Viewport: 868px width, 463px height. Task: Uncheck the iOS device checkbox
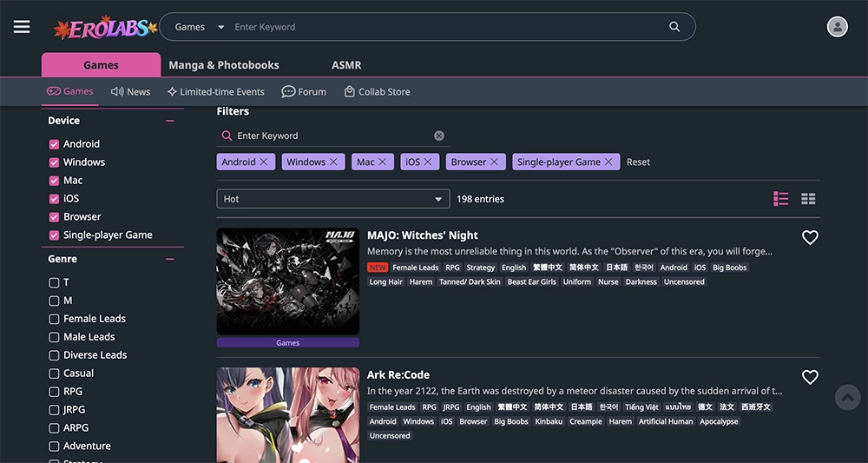coord(54,199)
